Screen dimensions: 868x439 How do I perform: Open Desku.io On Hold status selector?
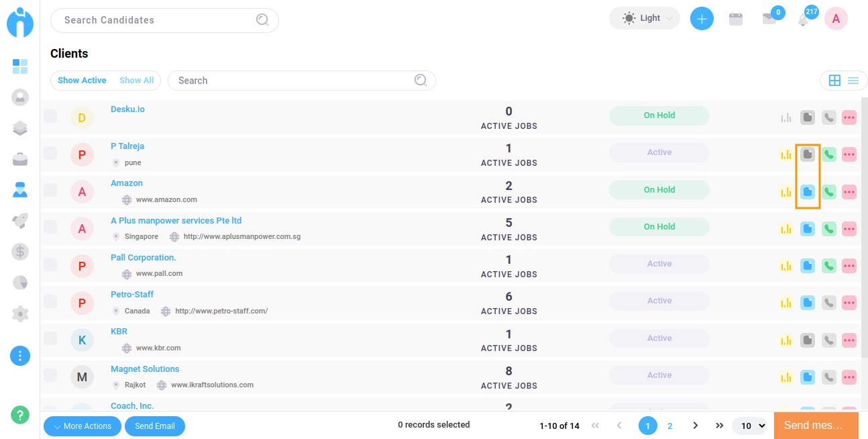pos(659,115)
